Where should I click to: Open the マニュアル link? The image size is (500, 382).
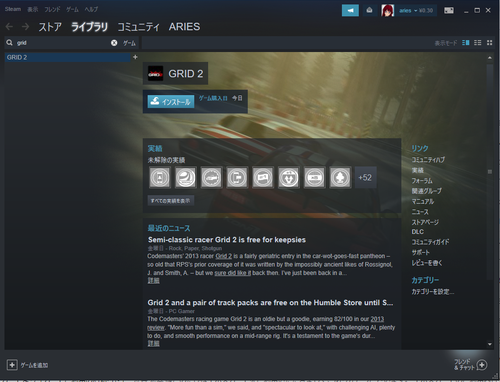tap(423, 201)
